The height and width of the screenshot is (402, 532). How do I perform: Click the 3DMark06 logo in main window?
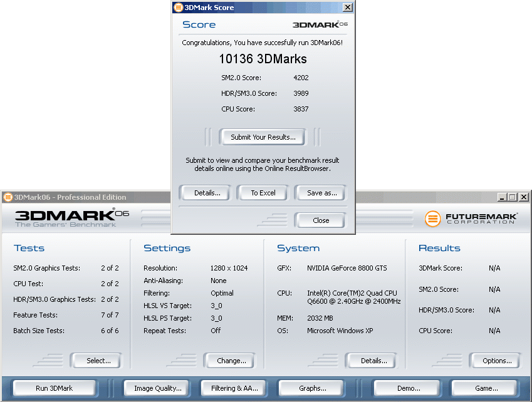tap(72, 218)
